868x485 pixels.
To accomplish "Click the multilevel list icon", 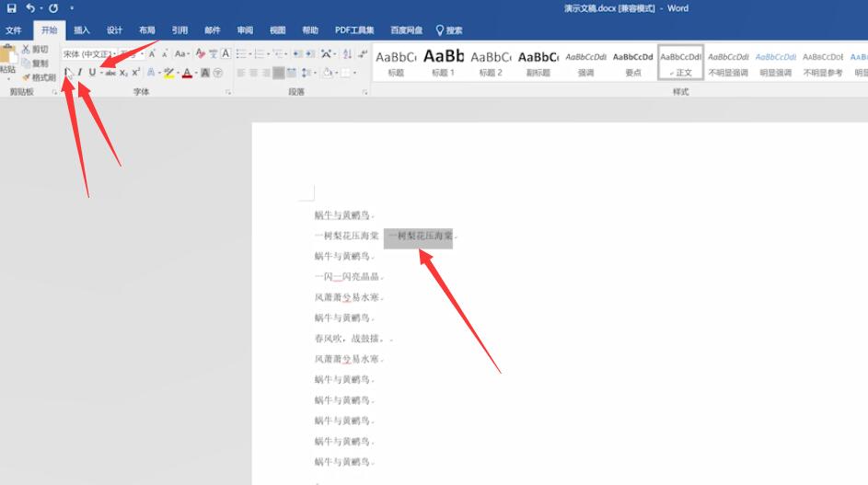I will point(277,53).
